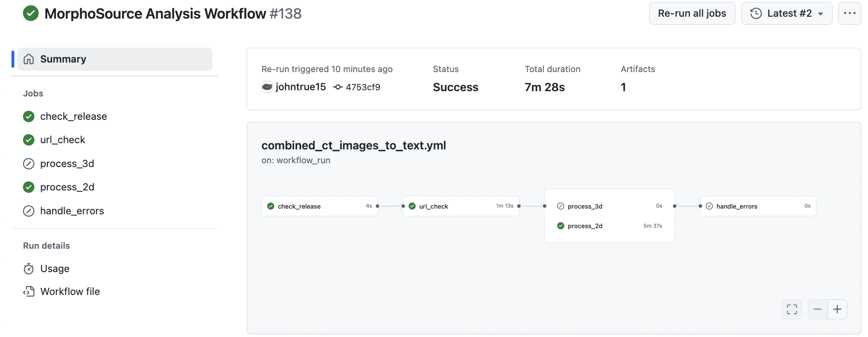
Task: Click the green check beside MorphoSource Analysis Workflow title
Action: tap(31, 13)
